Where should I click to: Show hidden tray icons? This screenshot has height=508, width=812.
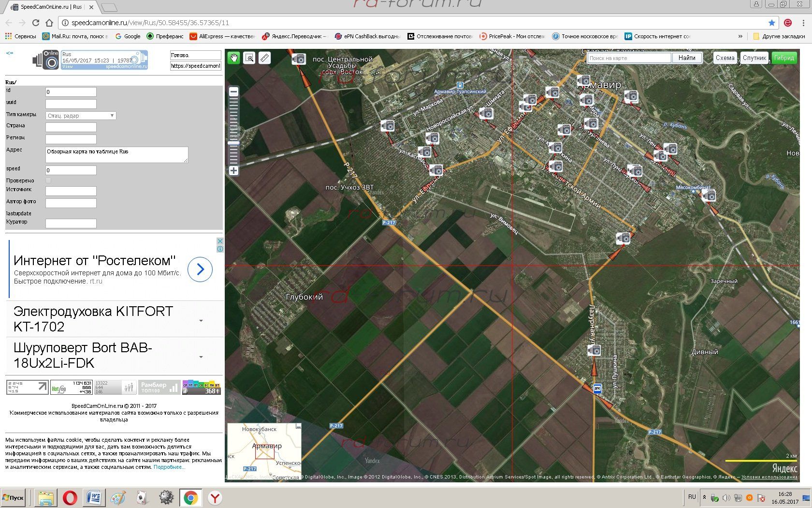point(704,497)
